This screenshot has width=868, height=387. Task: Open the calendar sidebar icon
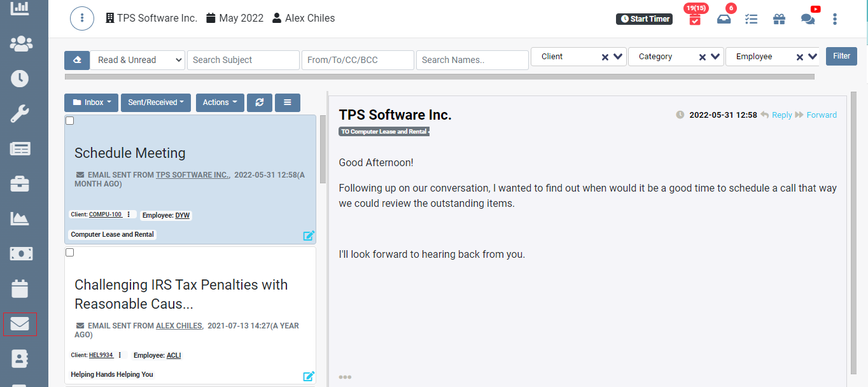(20, 289)
